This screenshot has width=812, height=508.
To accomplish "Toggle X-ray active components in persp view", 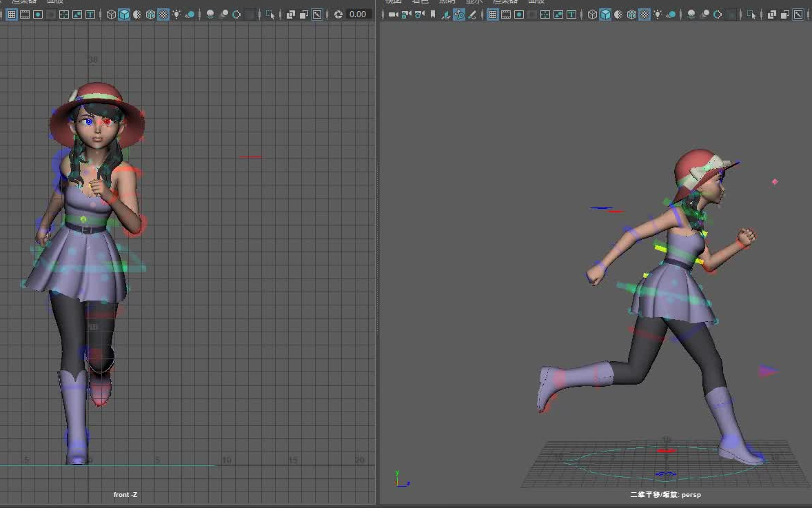I will click(x=785, y=14).
